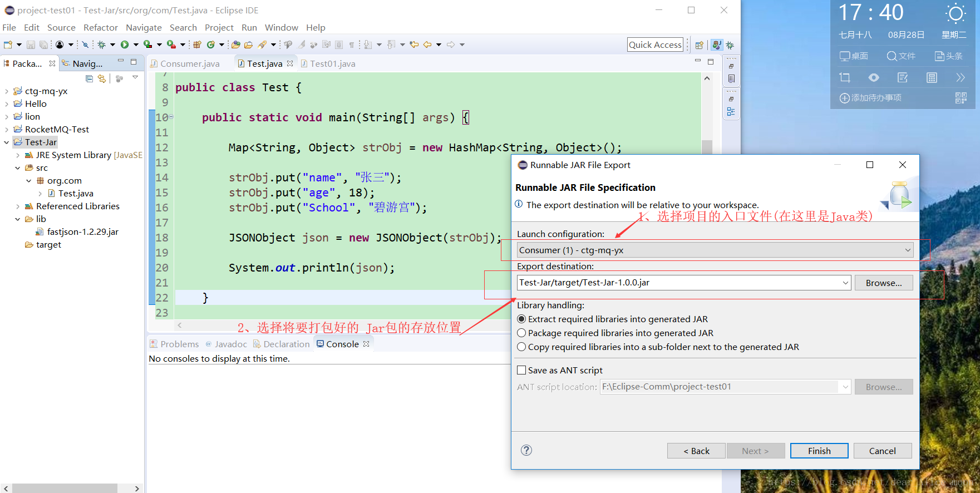Toggle the eye icon in desktop widget
This screenshot has height=493, width=980.
click(874, 78)
